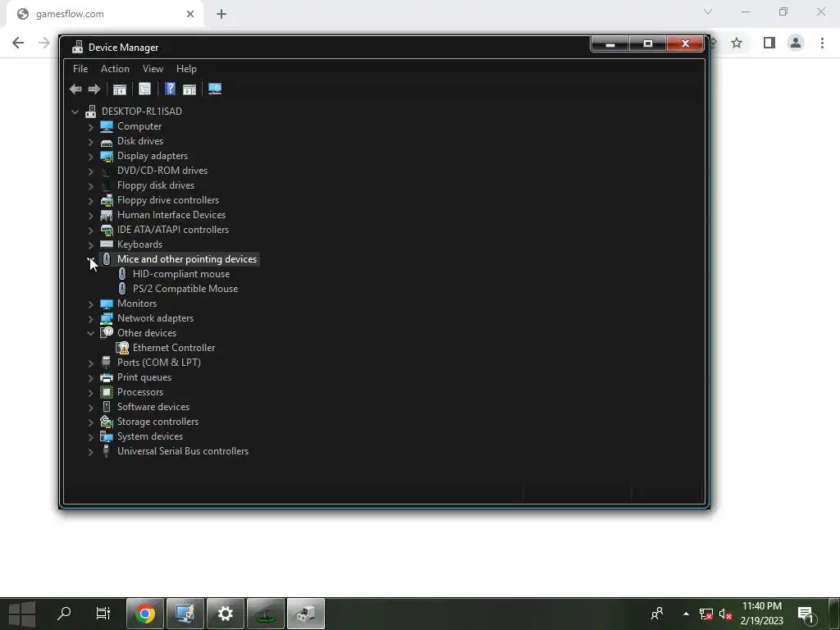The width and height of the screenshot is (840, 630).
Task: Expand the Floppy disk drives chevron
Action: 90,185
